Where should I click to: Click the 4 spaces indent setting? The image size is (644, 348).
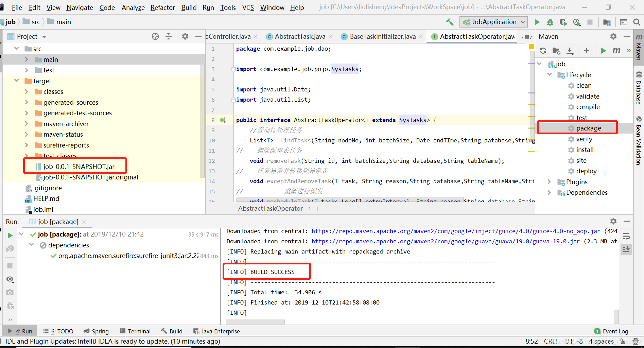tap(601, 341)
